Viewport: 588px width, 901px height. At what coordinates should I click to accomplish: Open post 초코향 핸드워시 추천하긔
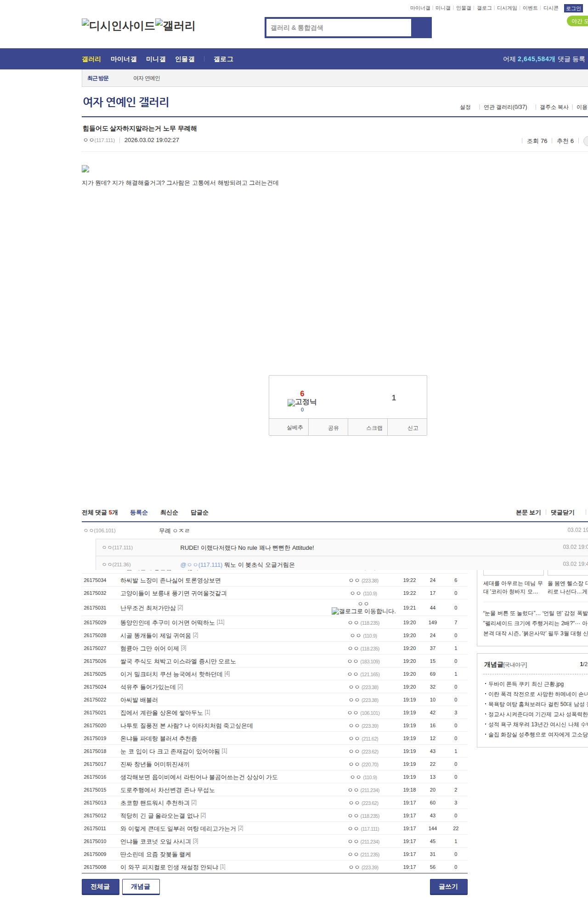[155, 803]
